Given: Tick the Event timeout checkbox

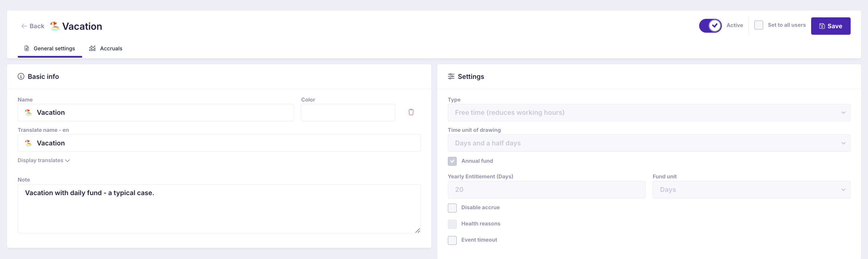Looking at the screenshot, I should [452, 240].
